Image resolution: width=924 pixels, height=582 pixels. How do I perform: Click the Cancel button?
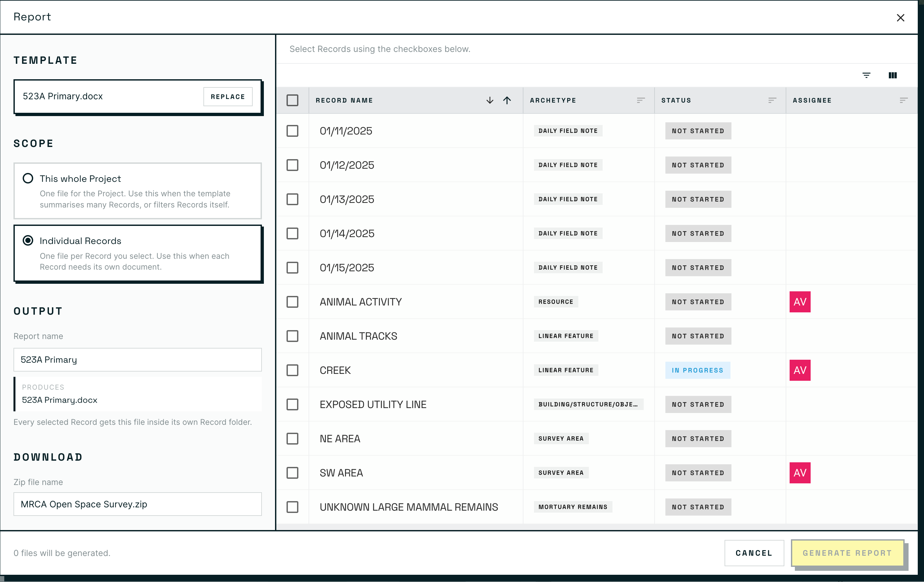754,553
